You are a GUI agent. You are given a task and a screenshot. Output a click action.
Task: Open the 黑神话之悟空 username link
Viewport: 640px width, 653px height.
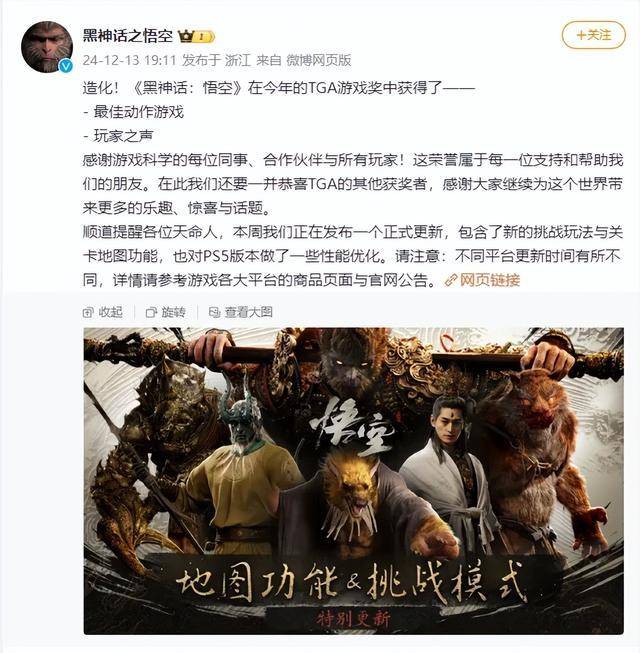127,36
